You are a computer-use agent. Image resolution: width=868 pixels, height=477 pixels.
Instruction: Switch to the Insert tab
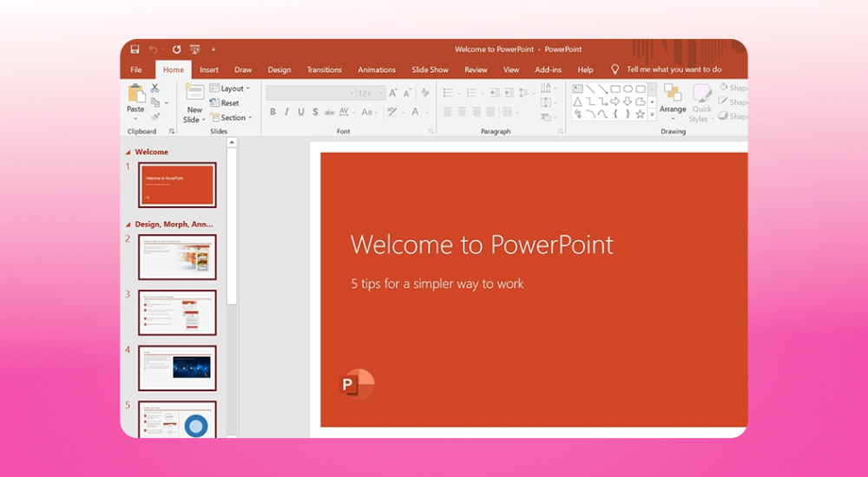tap(208, 69)
